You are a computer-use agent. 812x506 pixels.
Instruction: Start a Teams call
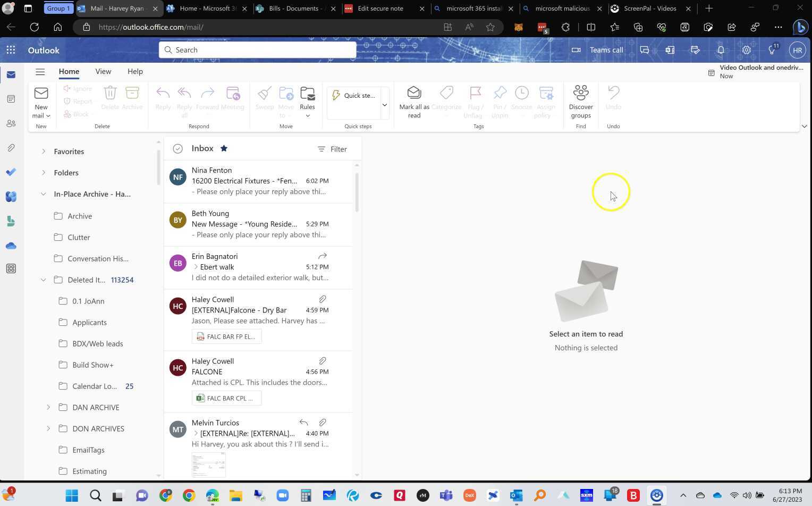click(x=599, y=49)
